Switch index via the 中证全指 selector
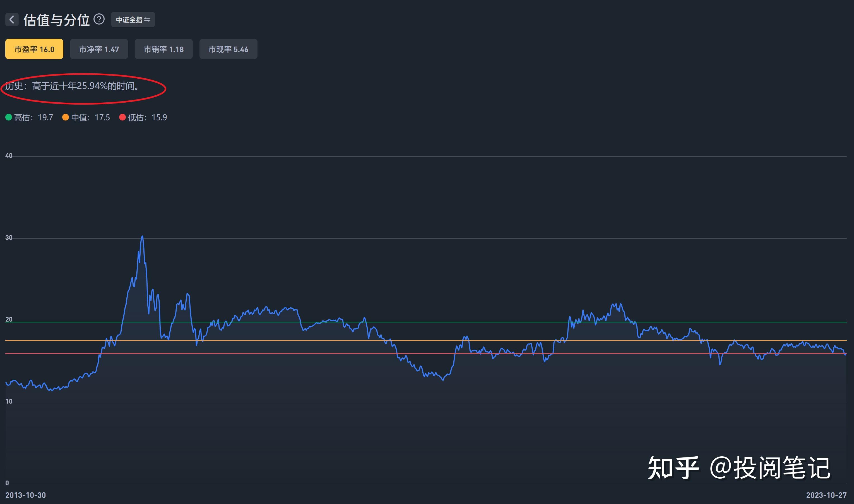This screenshot has width=854, height=504. (x=133, y=20)
